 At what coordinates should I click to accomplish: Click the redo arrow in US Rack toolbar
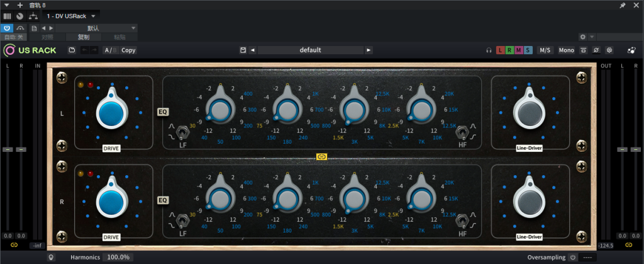(94, 50)
